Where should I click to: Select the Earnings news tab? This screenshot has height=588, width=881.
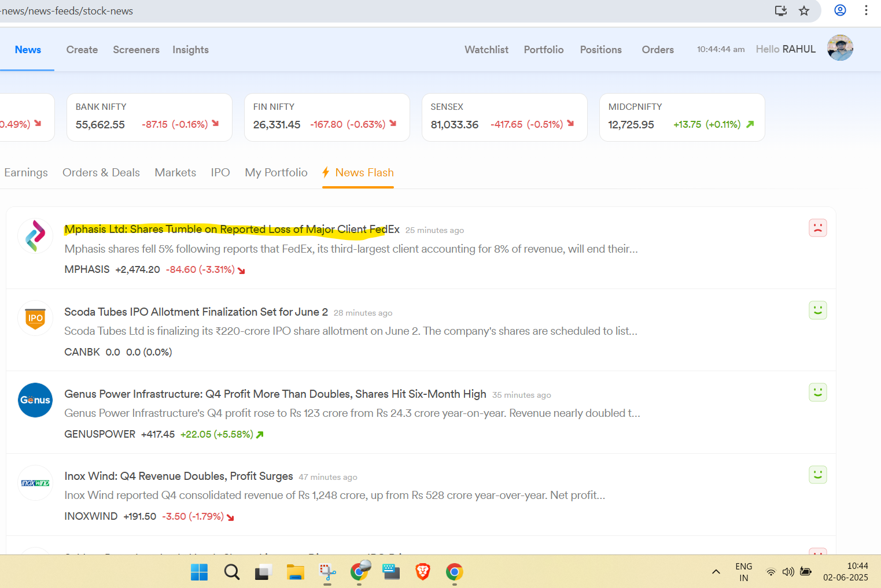tap(26, 172)
